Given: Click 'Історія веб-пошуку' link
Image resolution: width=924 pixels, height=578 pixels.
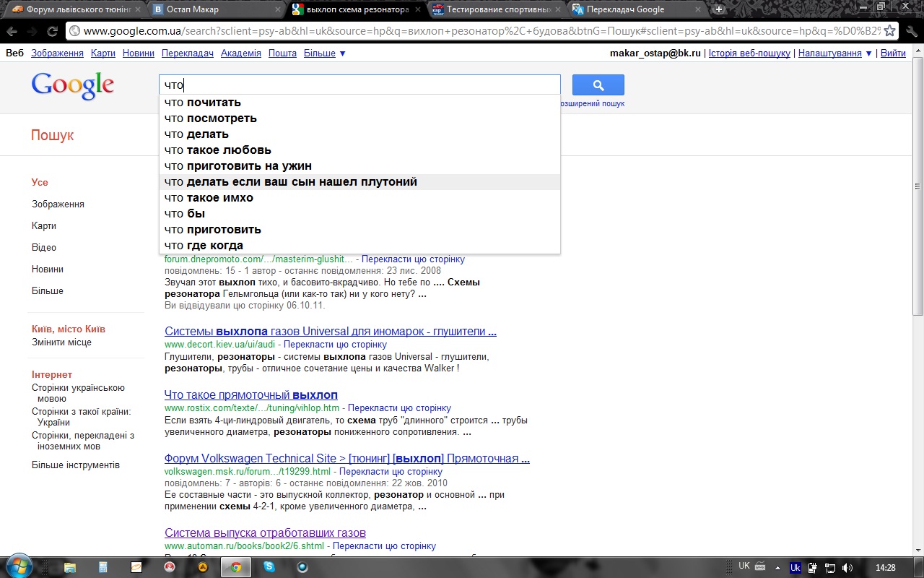Looking at the screenshot, I should point(749,53).
